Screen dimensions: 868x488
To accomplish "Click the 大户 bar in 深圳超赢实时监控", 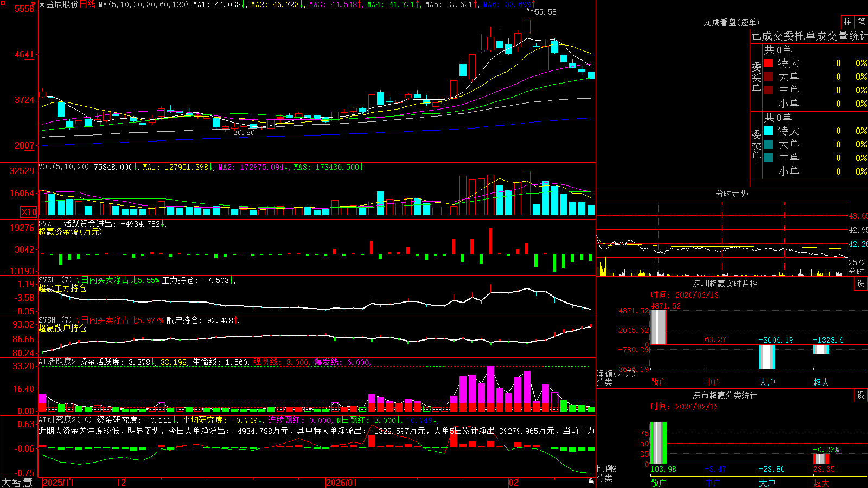I will [767, 357].
